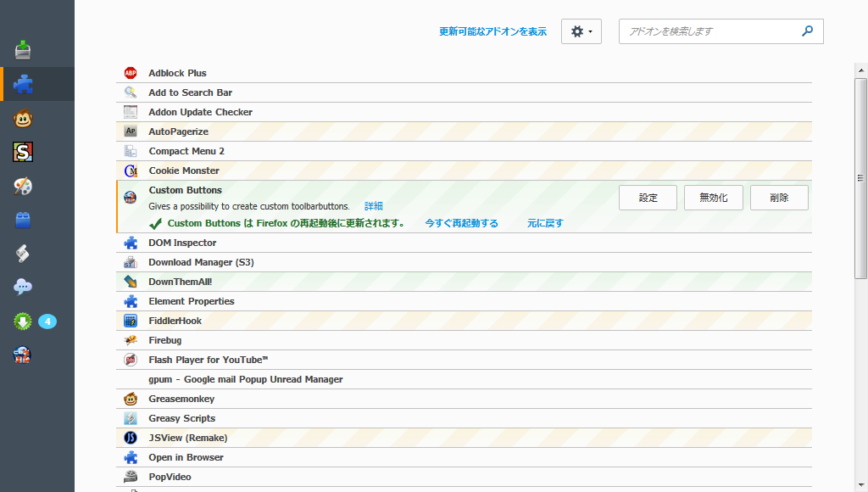Click the FiddlerHook icon
Screen dimensions: 868x492
(131, 321)
